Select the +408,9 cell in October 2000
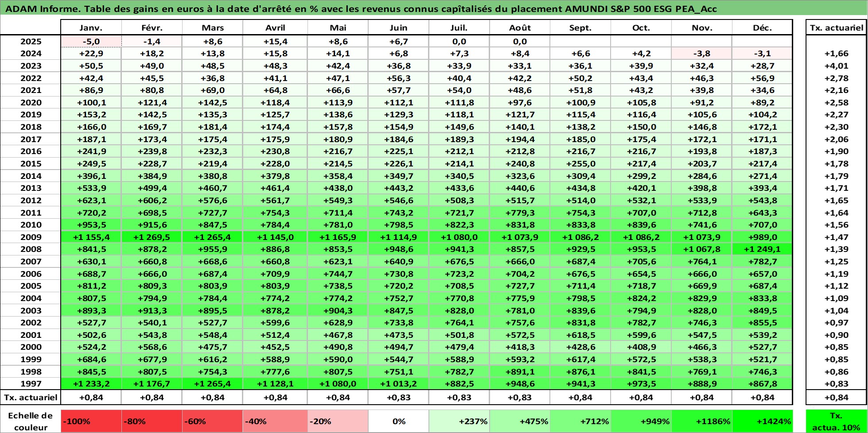Image resolution: width=868 pixels, height=433 pixels. [641, 347]
